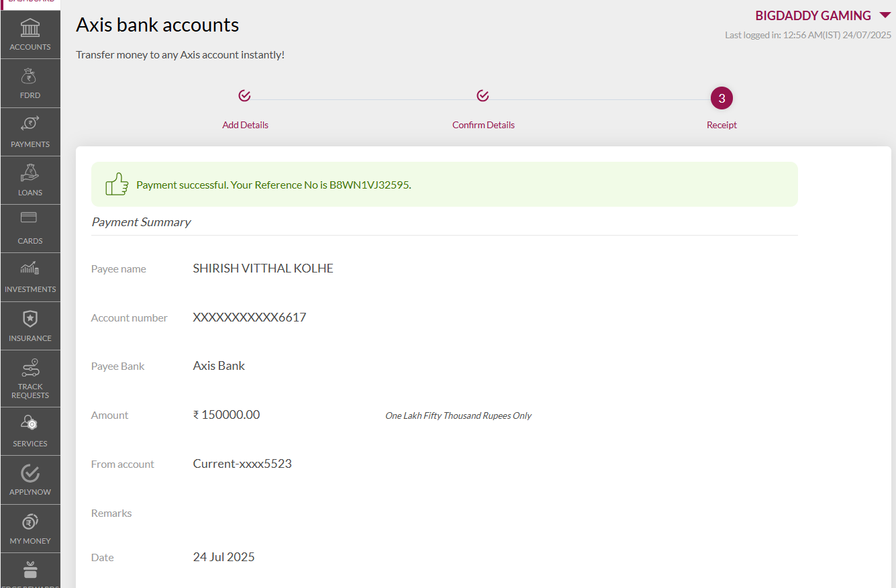Click the Confirm Details step label
This screenshot has height=588, width=896.
click(483, 125)
